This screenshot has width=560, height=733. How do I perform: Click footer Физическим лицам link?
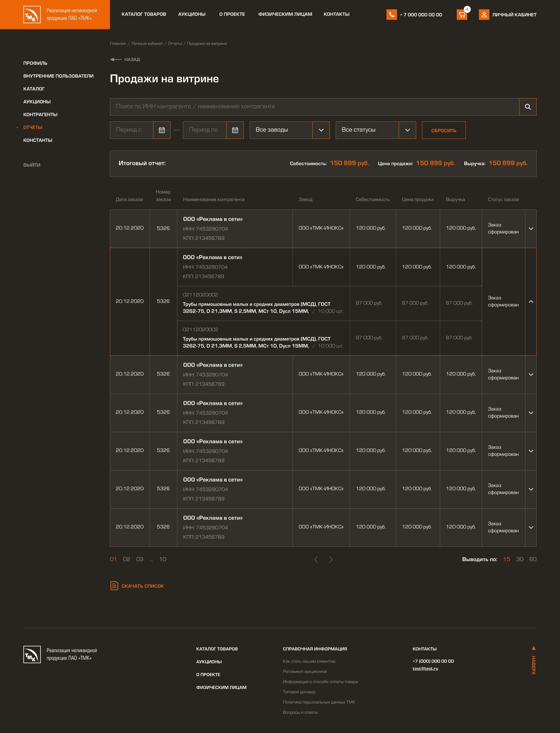coord(221,687)
